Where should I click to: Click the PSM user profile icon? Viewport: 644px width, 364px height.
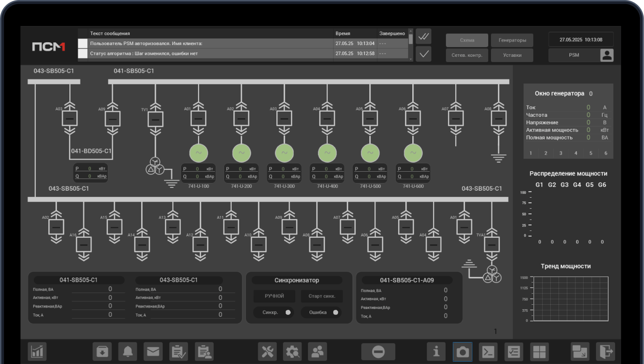[x=607, y=55]
